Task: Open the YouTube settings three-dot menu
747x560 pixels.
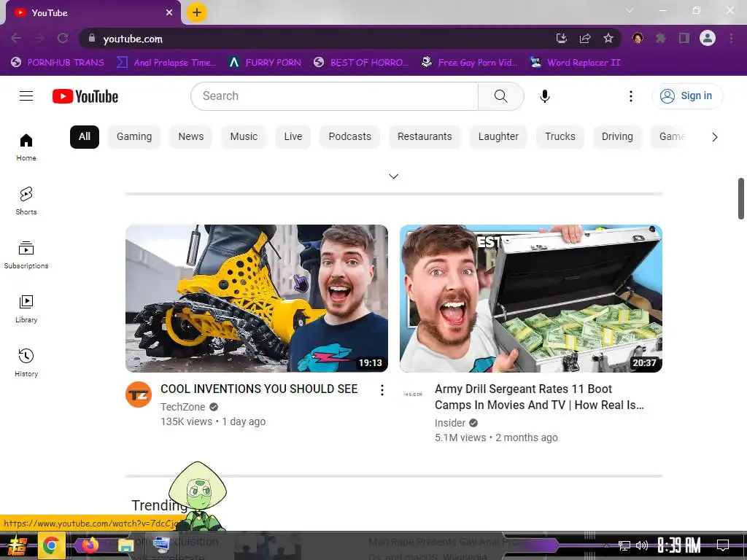Action: coord(631,96)
